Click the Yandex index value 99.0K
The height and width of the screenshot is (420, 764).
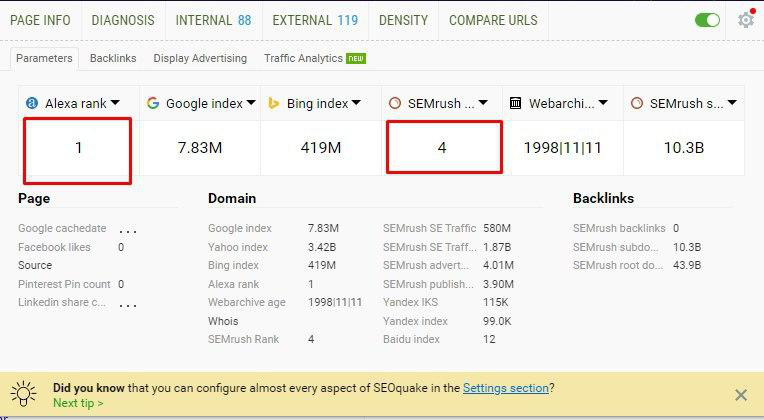tap(497, 321)
